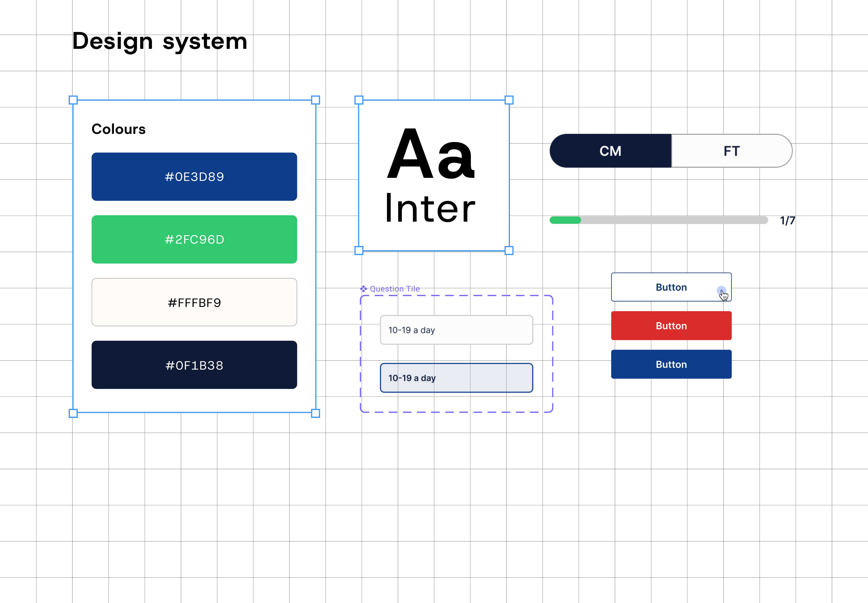Click the outlined white Button
Image resolution: width=868 pixels, height=603 pixels.
click(670, 287)
